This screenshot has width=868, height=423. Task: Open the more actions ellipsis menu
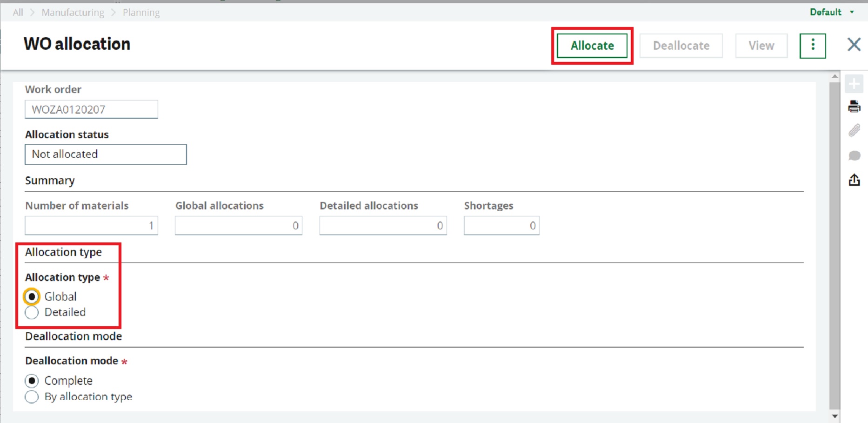pos(813,45)
